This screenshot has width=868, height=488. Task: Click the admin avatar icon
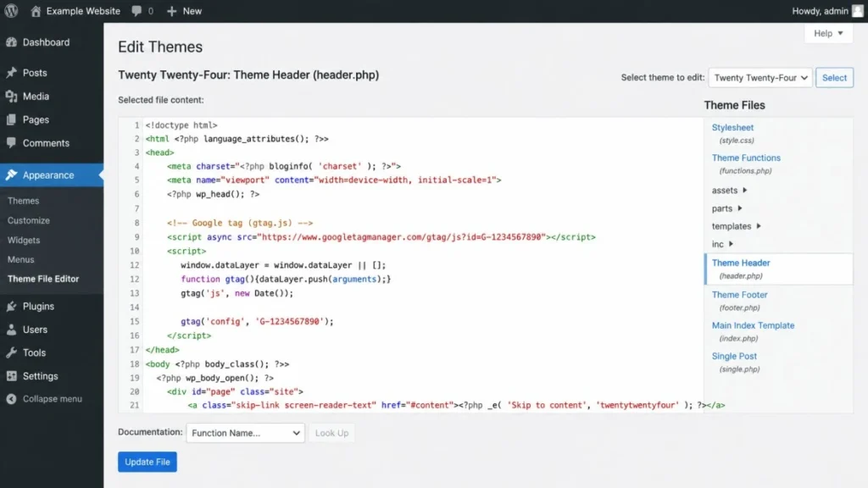click(858, 11)
